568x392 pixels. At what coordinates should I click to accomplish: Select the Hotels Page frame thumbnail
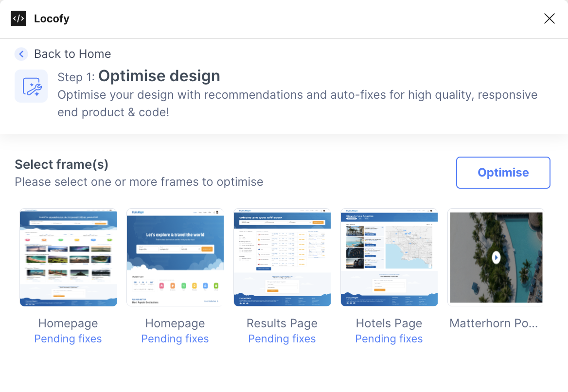click(389, 257)
